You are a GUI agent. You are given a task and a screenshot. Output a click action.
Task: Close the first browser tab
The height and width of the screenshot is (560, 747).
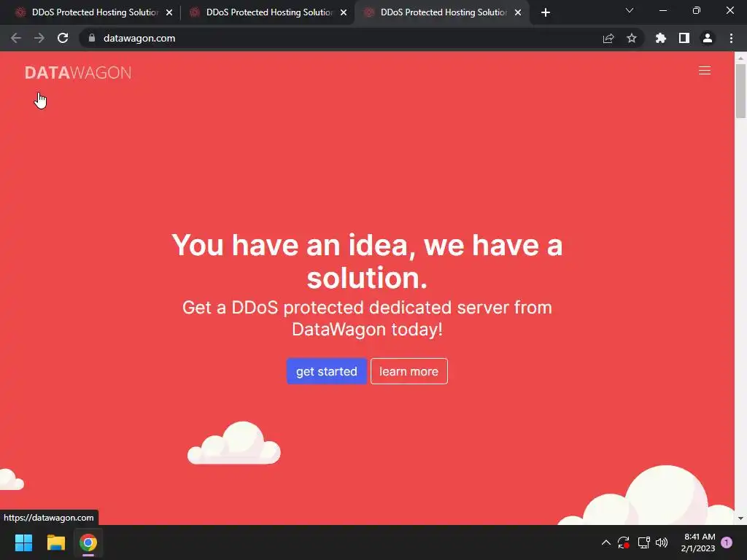[x=169, y=12]
